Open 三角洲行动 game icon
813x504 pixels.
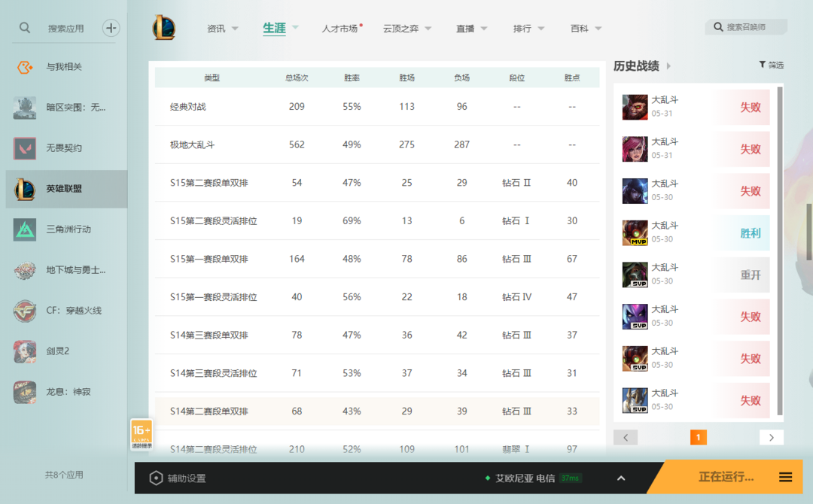point(25,229)
